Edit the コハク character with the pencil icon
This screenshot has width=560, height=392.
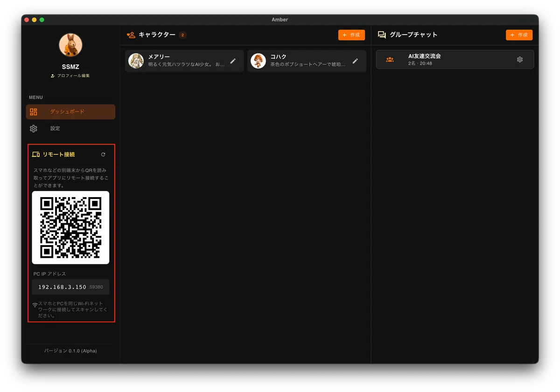pyautogui.click(x=355, y=61)
